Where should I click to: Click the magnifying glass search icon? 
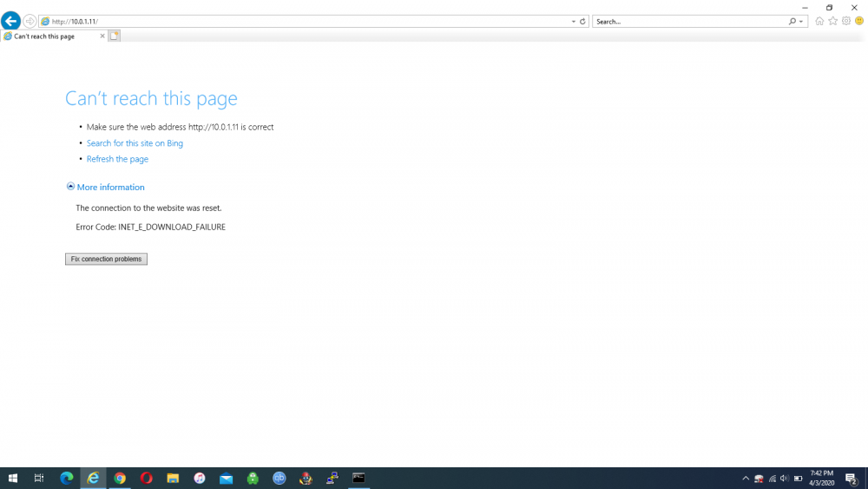pos(792,22)
